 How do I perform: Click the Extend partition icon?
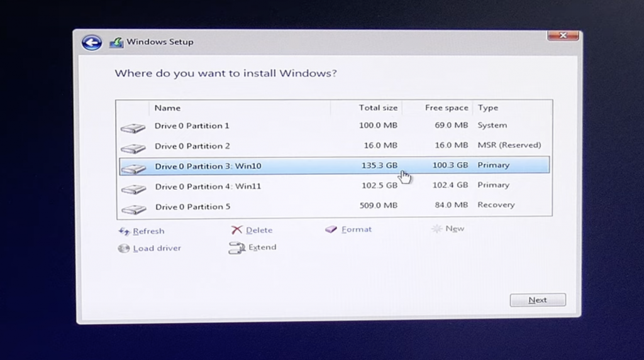point(236,248)
